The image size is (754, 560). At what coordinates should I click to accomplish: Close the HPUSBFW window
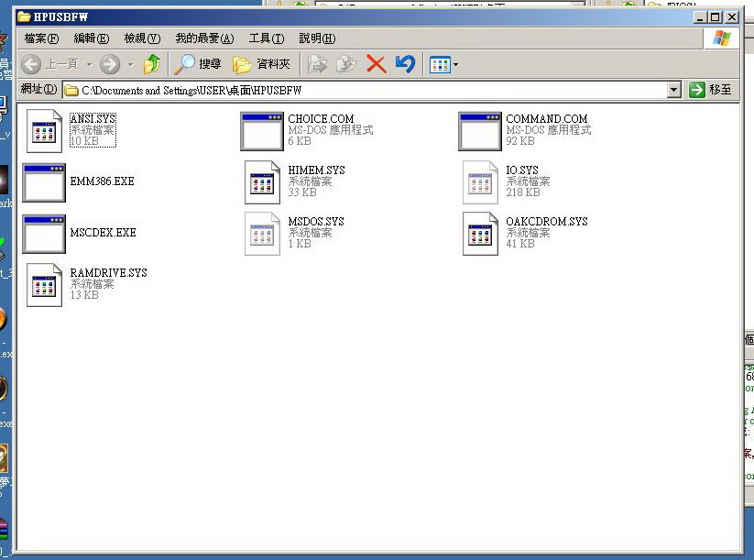(x=732, y=17)
